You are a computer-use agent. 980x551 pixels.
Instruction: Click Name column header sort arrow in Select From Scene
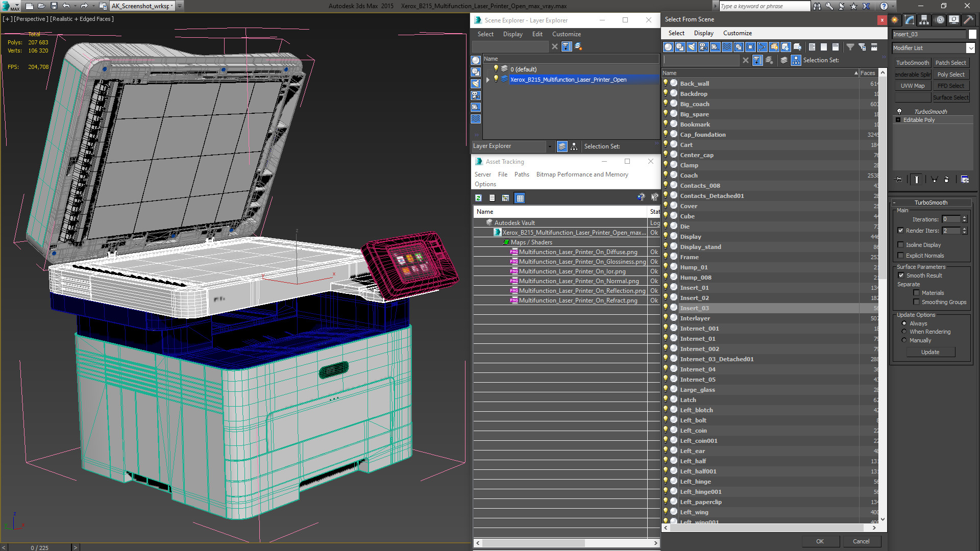(856, 73)
